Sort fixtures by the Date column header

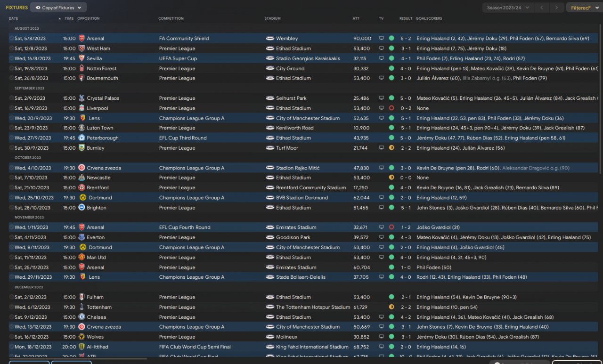pyautogui.click(x=14, y=19)
